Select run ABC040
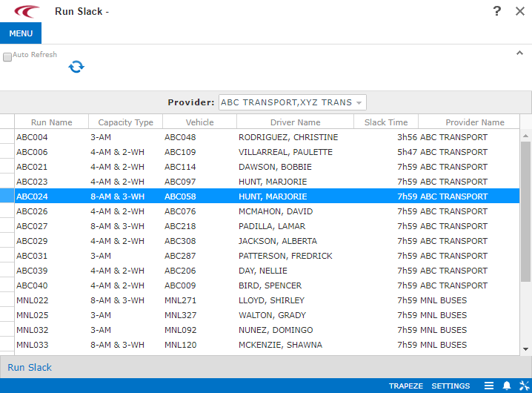Image resolution: width=532 pixels, height=393 pixels. pyautogui.click(x=32, y=285)
